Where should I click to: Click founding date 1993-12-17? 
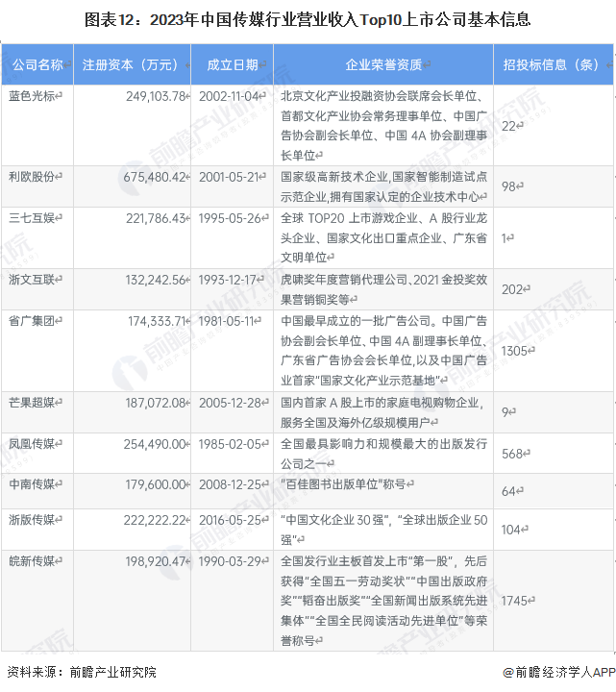(x=227, y=280)
